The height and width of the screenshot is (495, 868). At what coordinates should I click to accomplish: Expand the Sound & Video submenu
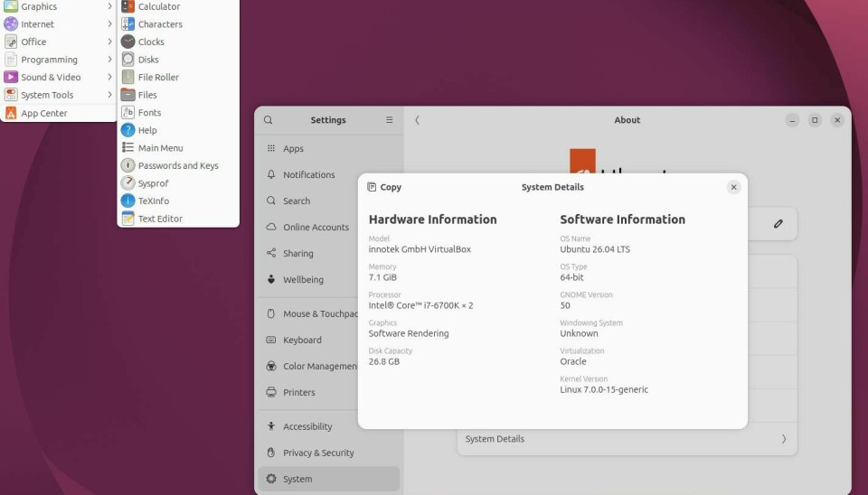tap(58, 77)
